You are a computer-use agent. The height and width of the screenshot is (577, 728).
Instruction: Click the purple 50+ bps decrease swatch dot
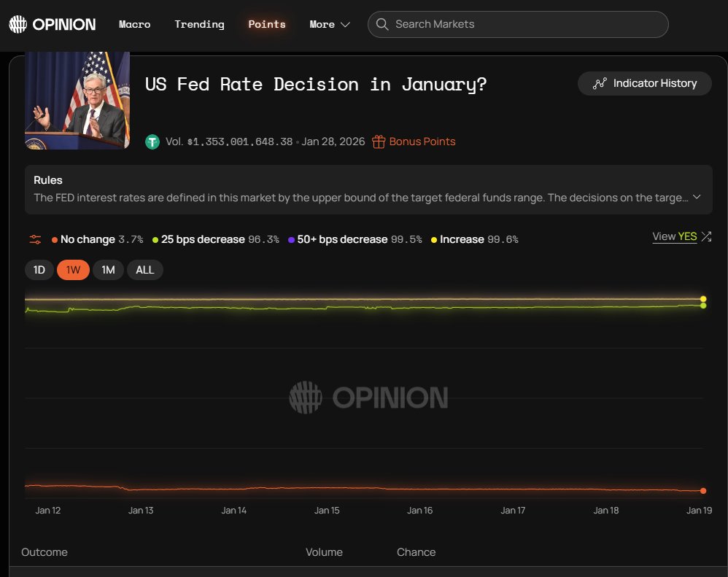[x=291, y=240]
